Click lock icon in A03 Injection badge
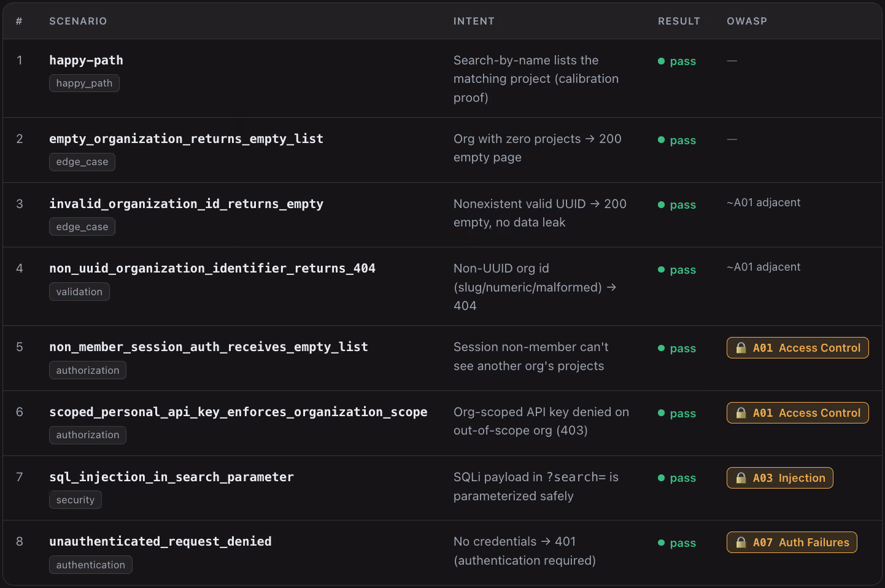Screen dimensions: 885x588 741,478
